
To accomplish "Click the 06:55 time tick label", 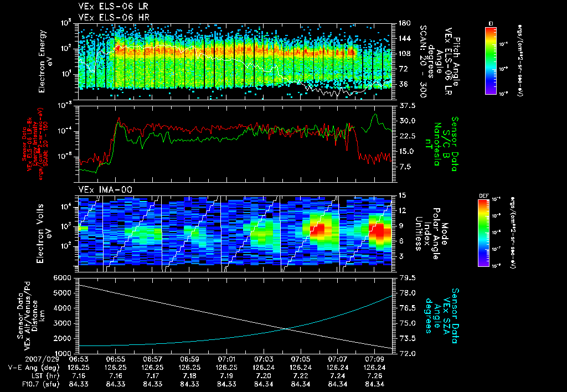I will (x=116, y=360).
